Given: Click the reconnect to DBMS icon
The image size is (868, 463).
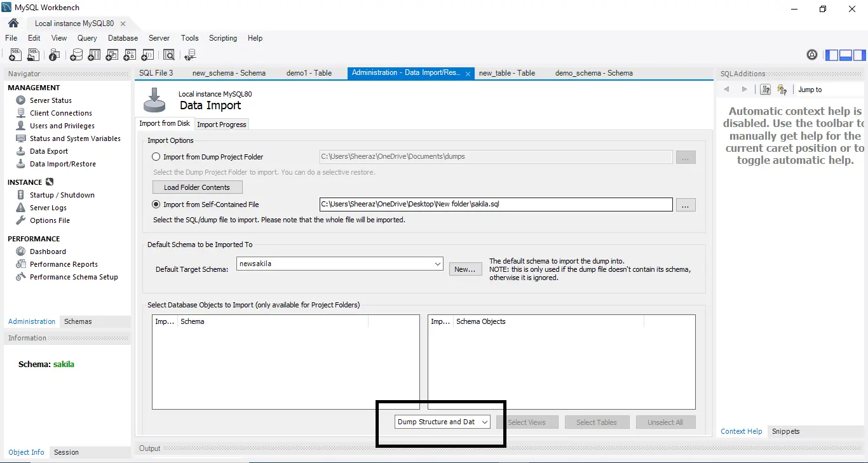Looking at the screenshot, I should [190, 55].
